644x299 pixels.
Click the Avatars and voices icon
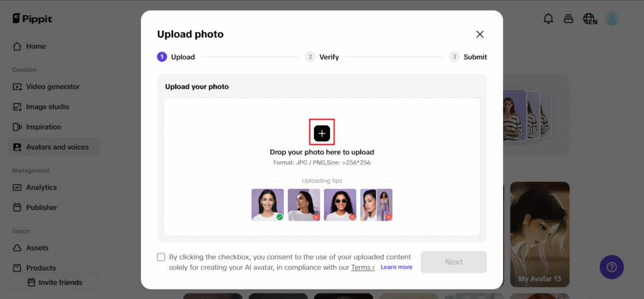point(17,147)
